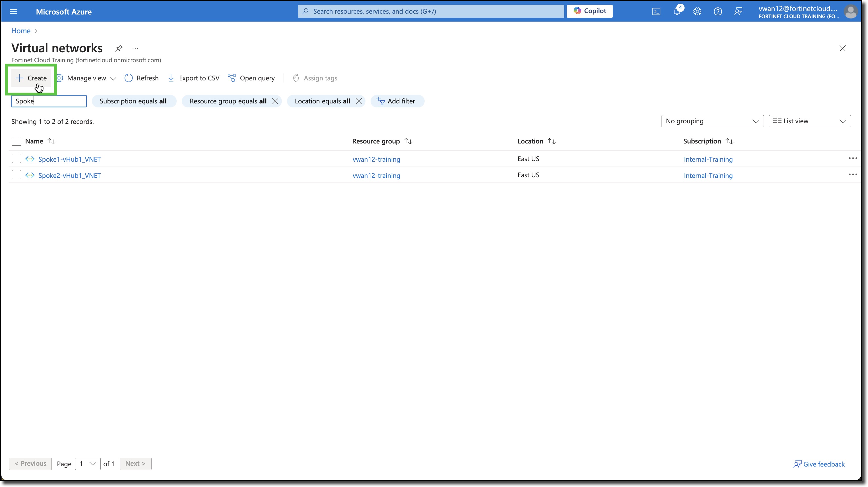Select the Spoke2-vHub1_VNET checkbox

click(16, 175)
